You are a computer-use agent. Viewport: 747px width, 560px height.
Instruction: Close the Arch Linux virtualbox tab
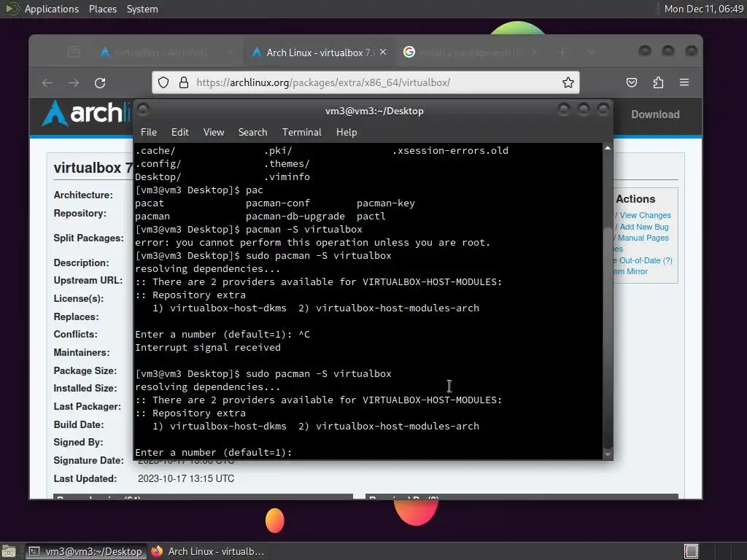(x=383, y=52)
